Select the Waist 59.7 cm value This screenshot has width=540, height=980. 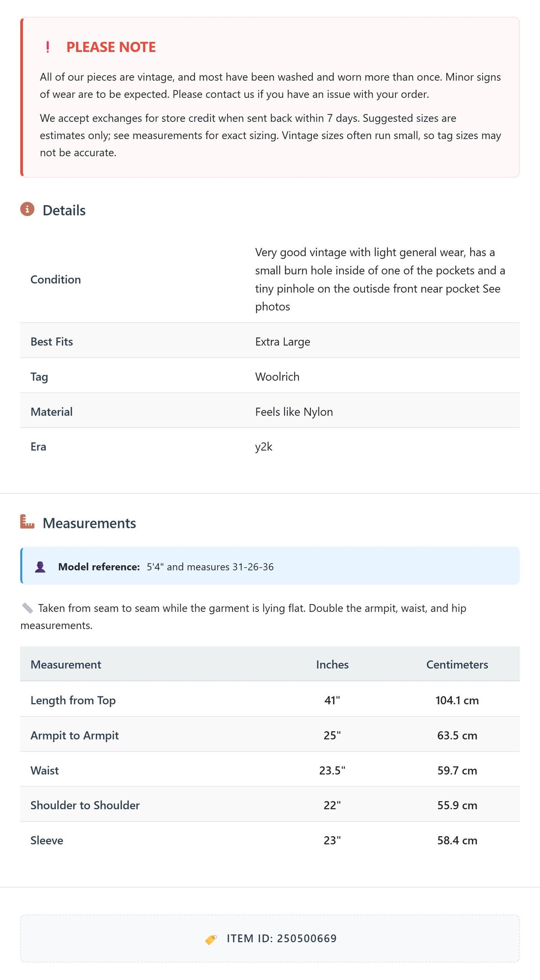[x=457, y=770]
